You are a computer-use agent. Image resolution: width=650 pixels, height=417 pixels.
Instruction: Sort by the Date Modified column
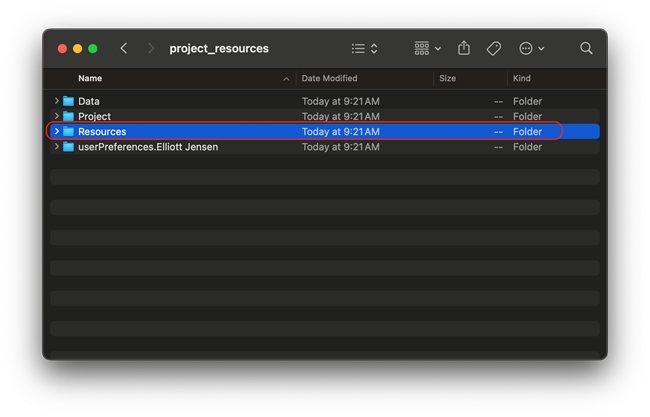[x=329, y=78]
